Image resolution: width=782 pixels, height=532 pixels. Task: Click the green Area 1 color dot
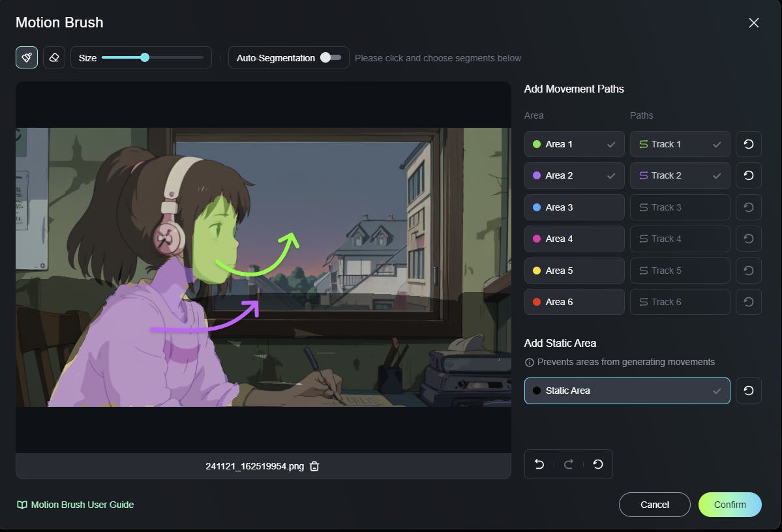[x=537, y=144]
